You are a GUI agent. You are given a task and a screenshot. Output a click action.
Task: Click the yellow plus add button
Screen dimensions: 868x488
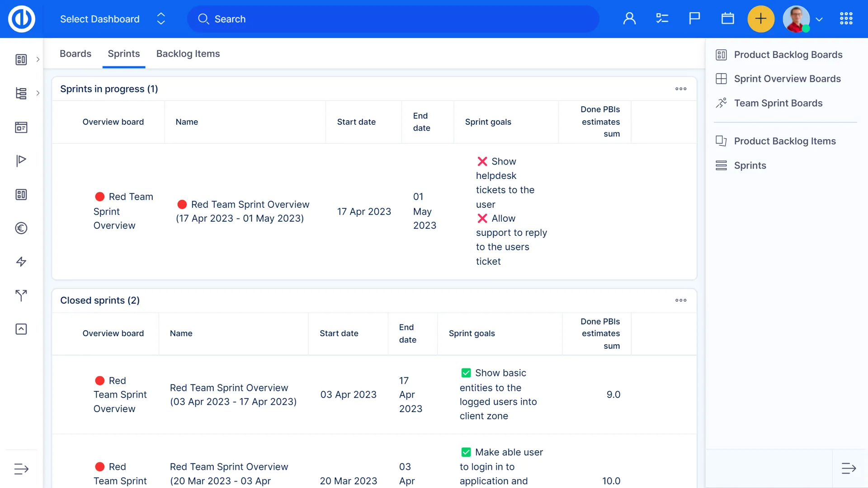(760, 19)
